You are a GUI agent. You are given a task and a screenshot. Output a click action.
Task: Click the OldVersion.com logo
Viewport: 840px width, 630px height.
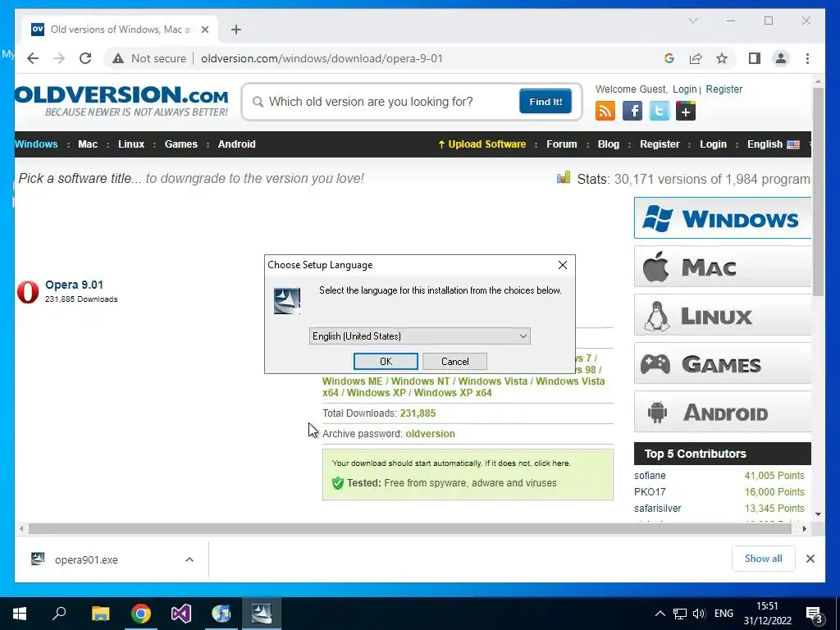pyautogui.click(x=121, y=100)
